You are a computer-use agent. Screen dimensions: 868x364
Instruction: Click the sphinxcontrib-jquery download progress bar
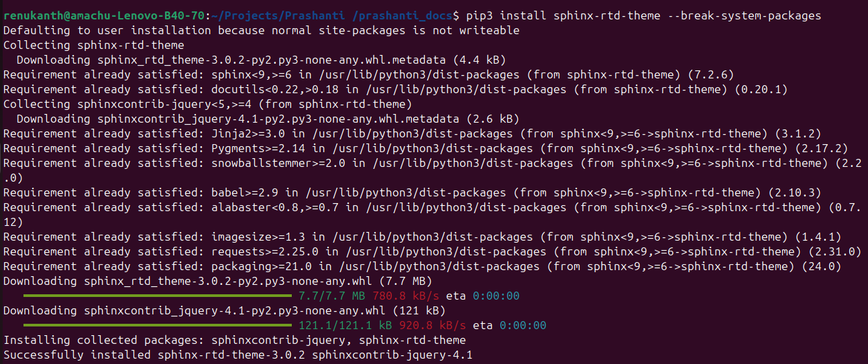[x=158, y=325]
